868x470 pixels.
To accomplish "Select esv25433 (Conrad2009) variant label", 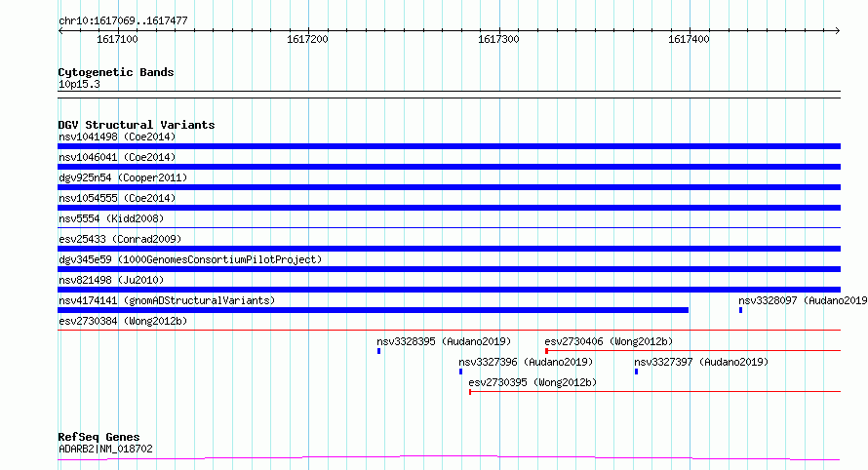I will [x=120, y=239].
